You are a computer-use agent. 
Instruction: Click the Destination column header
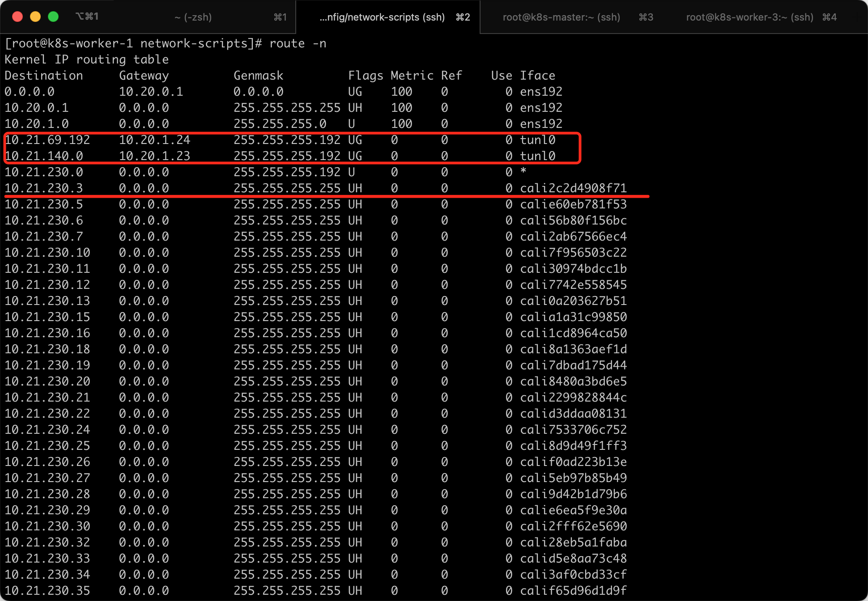coord(43,76)
